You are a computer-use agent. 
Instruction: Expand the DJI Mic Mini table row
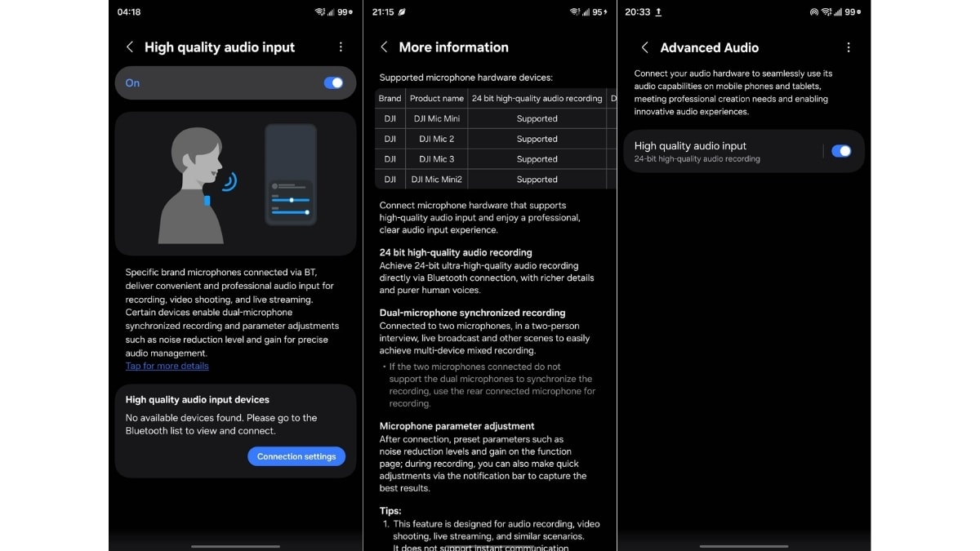436,118
